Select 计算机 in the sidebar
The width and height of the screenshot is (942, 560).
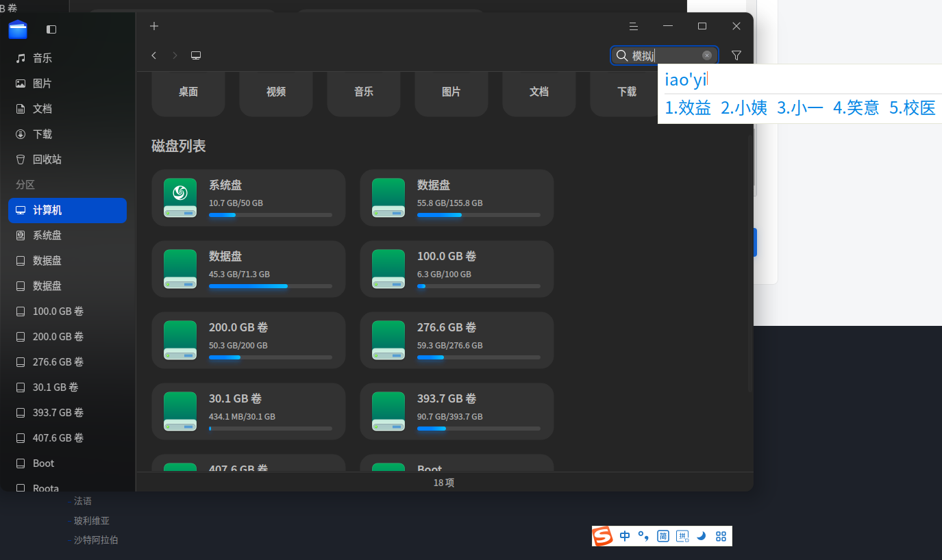click(68, 210)
